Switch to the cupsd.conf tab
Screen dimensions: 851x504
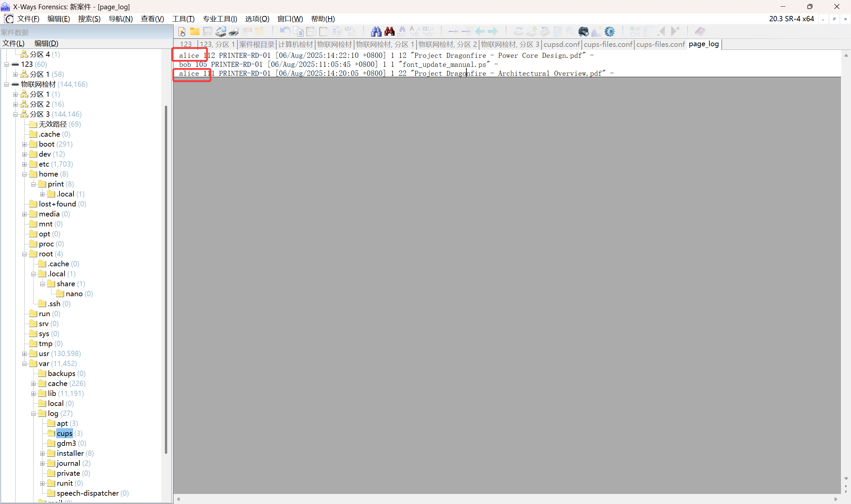pyautogui.click(x=561, y=45)
